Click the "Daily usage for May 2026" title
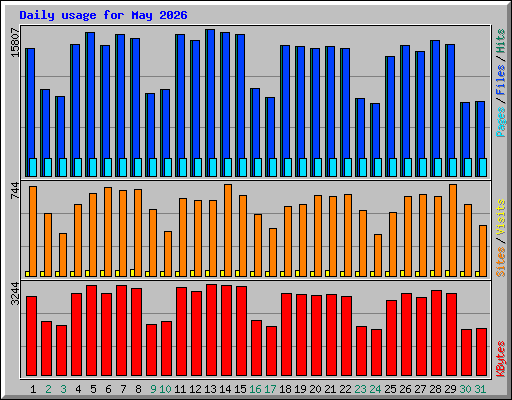 (x=103, y=15)
